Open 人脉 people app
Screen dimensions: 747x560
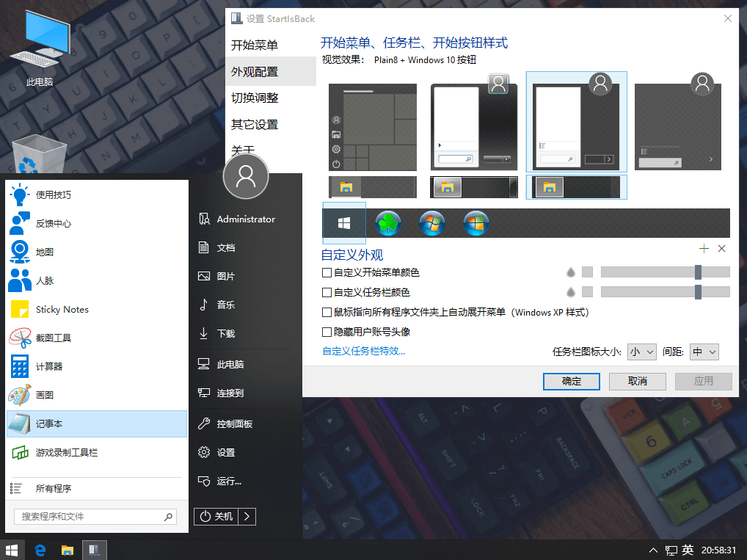(x=97, y=280)
